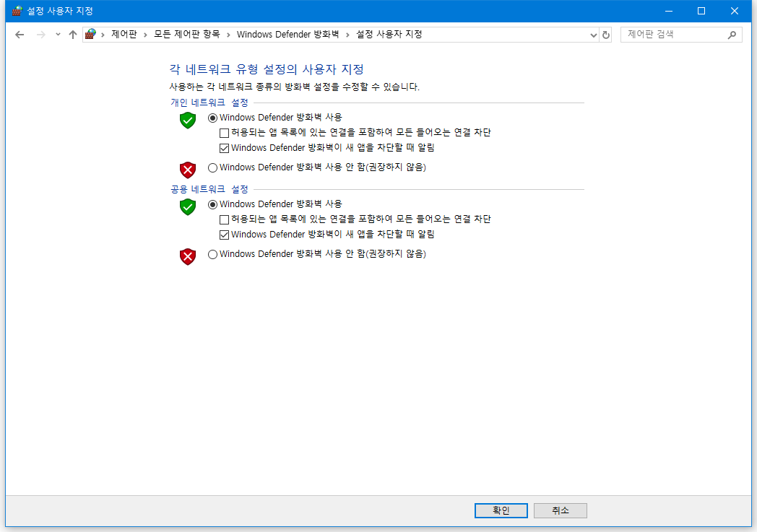This screenshot has width=757, height=532.
Task: Click the forward navigation arrow
Action: coord(41,35)
